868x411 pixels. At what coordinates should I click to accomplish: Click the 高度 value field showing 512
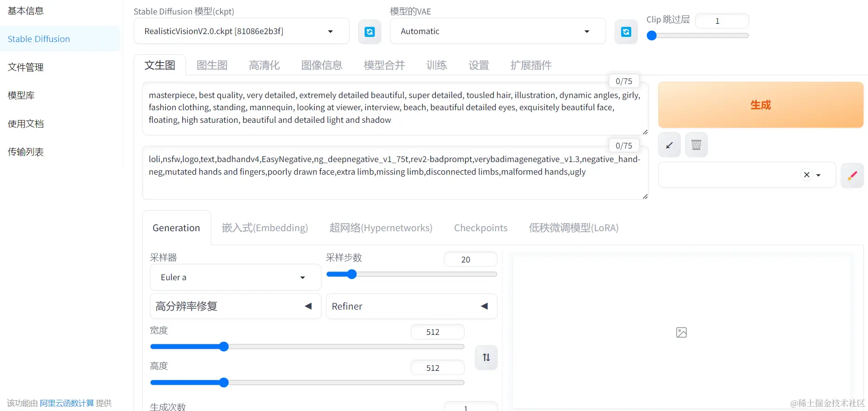(x=438, y=368)
